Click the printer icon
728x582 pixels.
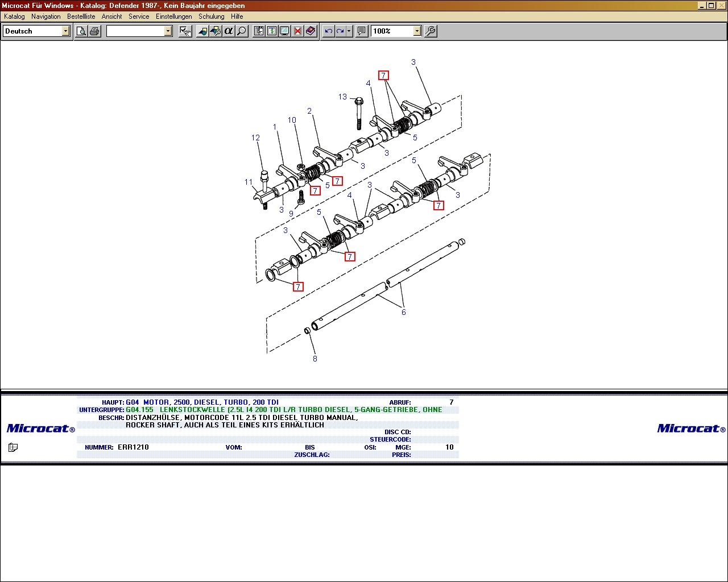94,31
